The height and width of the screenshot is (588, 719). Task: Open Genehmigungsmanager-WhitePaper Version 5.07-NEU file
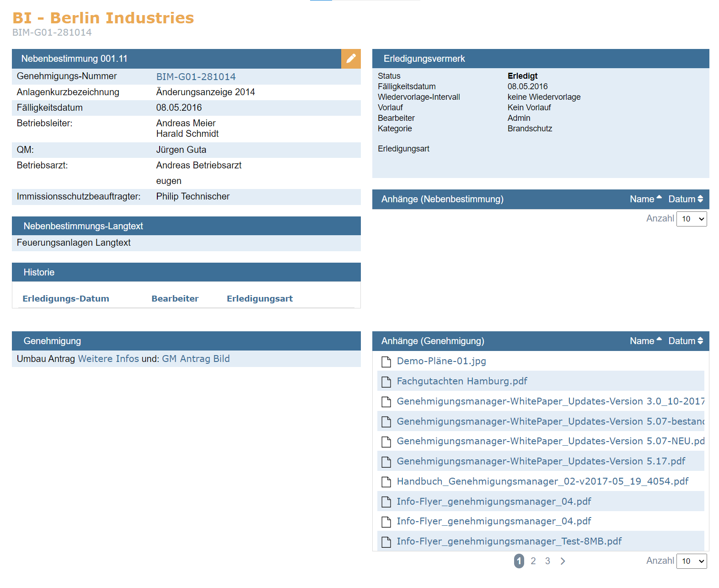click(550, 441)
